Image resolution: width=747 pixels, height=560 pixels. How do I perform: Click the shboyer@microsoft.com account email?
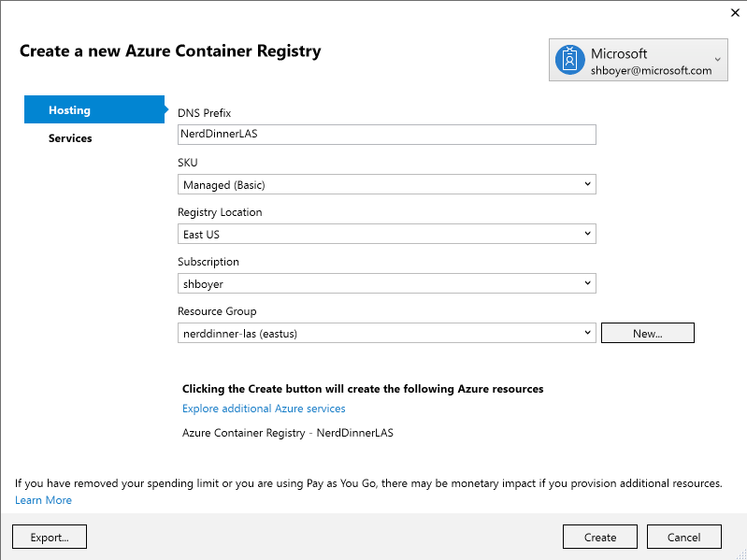click(x=651, y=70)
